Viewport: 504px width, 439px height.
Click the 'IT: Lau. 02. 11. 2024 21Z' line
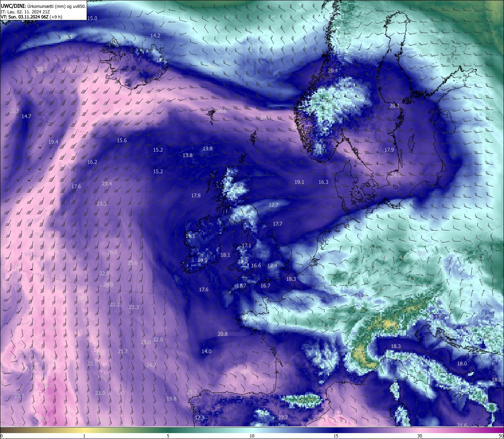click(25, 12)
